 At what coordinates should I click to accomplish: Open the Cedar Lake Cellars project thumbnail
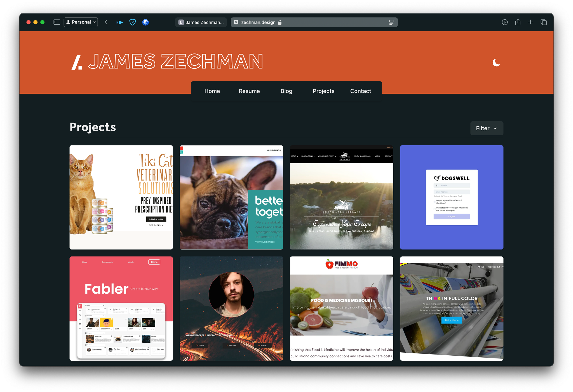coord(342,197)
